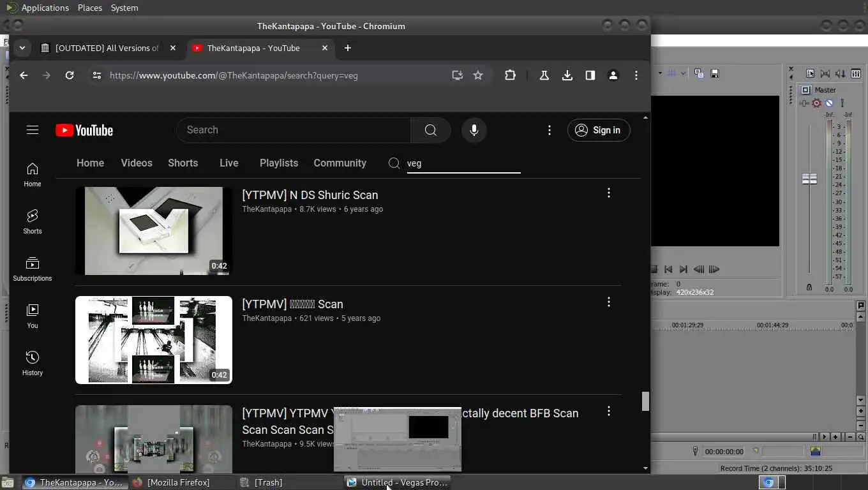Open Chromium tab search dropdown
Viewport: 868px width, 490px height.
tap(22, 48)
